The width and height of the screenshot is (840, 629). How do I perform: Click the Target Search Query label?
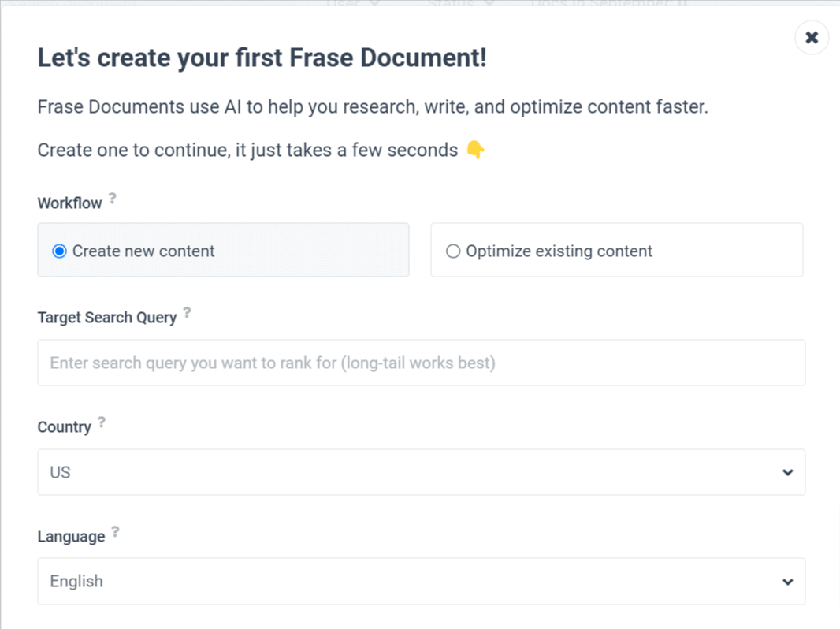tap(106, 318)
